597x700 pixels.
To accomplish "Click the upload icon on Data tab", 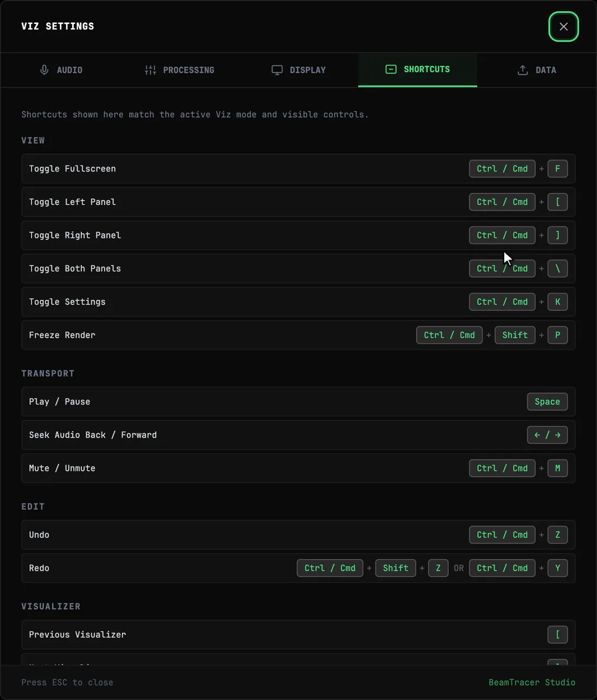I will coord(523,70).
